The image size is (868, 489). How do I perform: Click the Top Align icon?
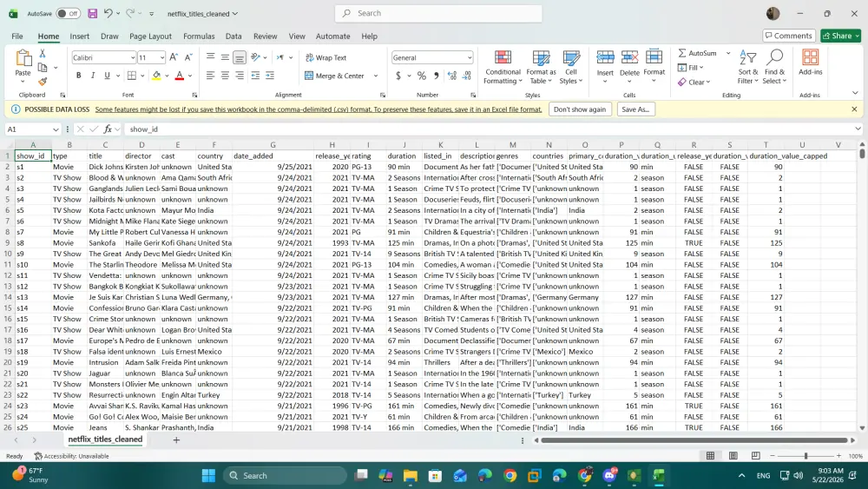[210, 57]
